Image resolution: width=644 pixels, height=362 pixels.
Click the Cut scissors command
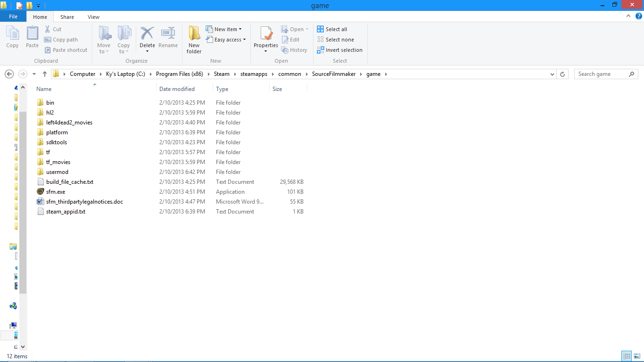(x=53, y=29)
